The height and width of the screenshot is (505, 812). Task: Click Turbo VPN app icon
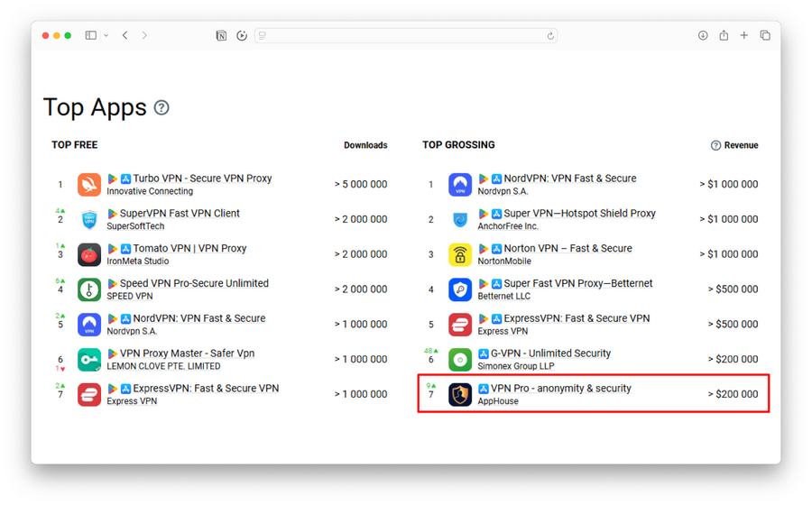click(89, 185)
